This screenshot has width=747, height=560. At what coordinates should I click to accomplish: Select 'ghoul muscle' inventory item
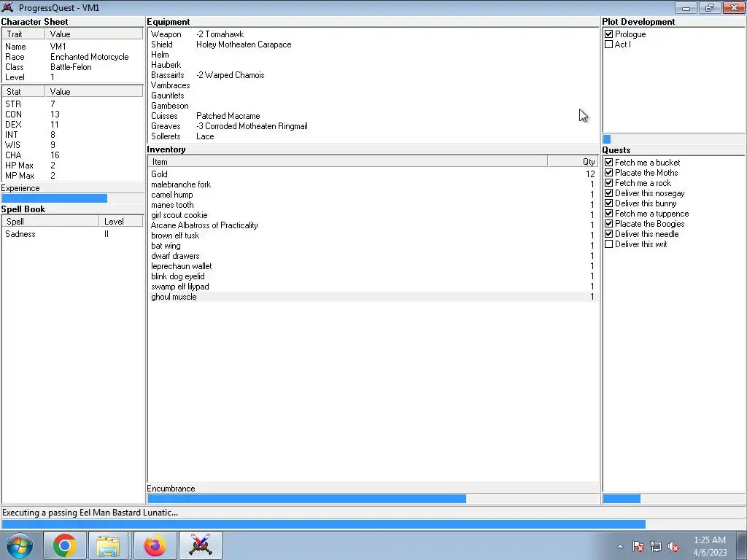click(373, 297)
